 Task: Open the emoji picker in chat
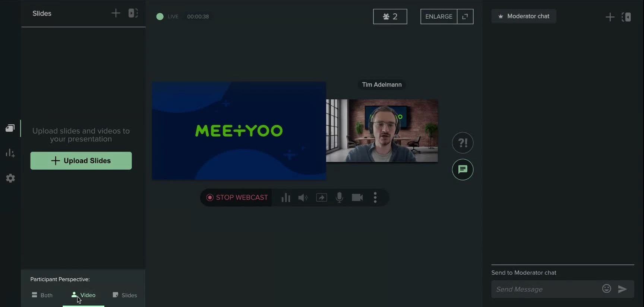[x=606, y=289]
